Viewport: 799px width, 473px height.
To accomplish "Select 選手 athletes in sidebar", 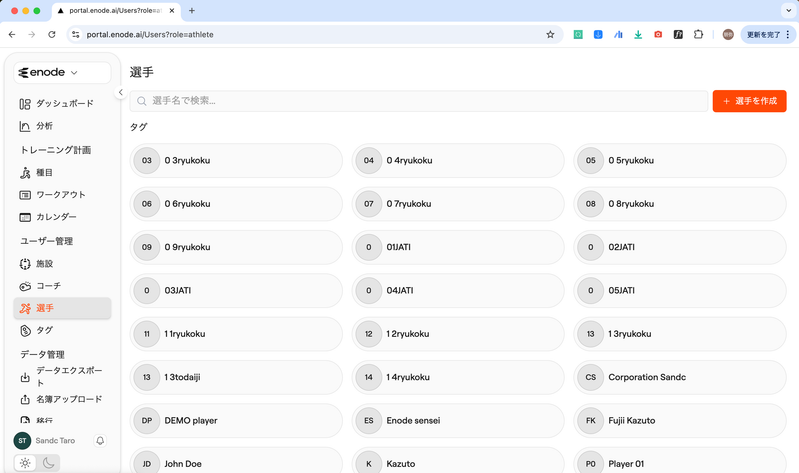I will [62, 308].
